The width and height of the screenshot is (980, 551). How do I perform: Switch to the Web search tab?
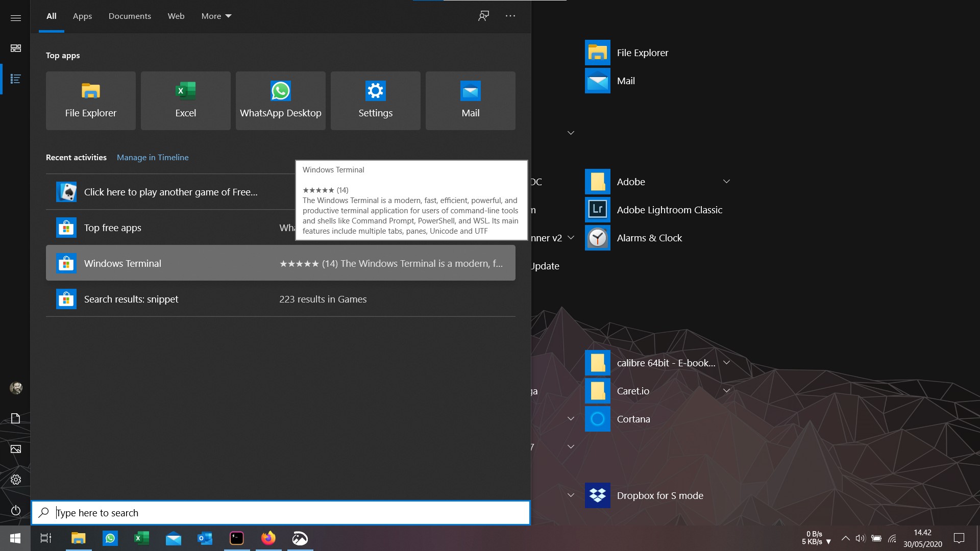176,16
